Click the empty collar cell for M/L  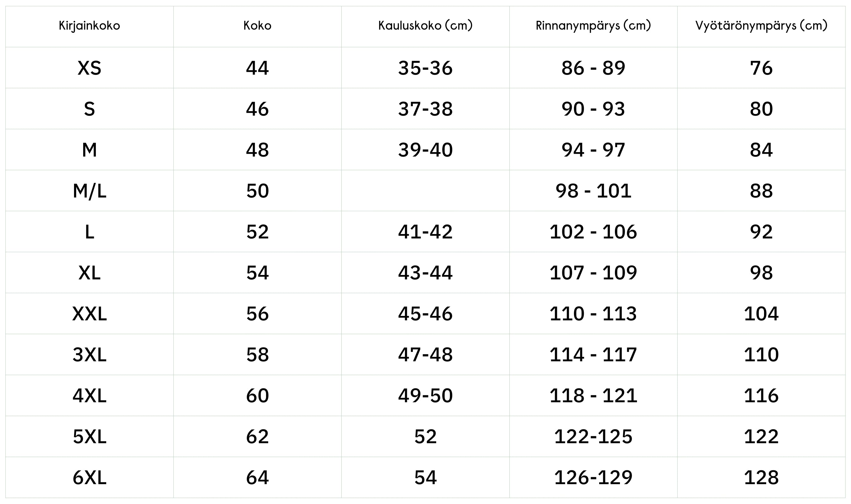click(x=425, y=191)
